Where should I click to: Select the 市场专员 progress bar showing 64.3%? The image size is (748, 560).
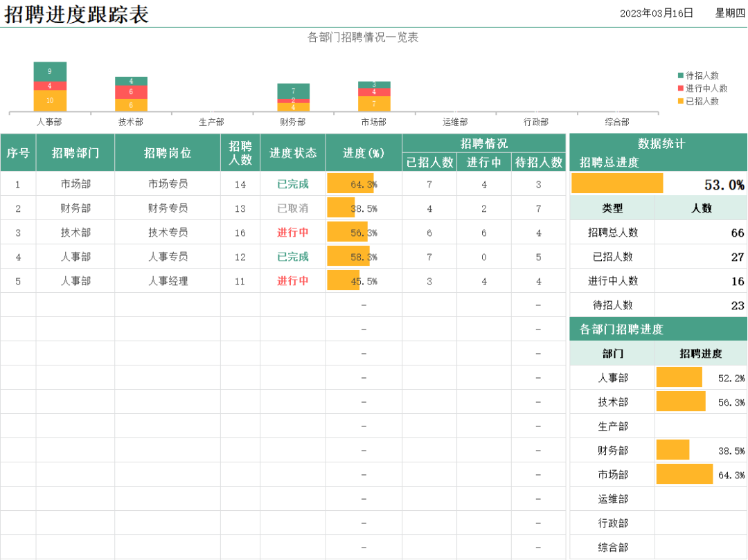point(350,183)
